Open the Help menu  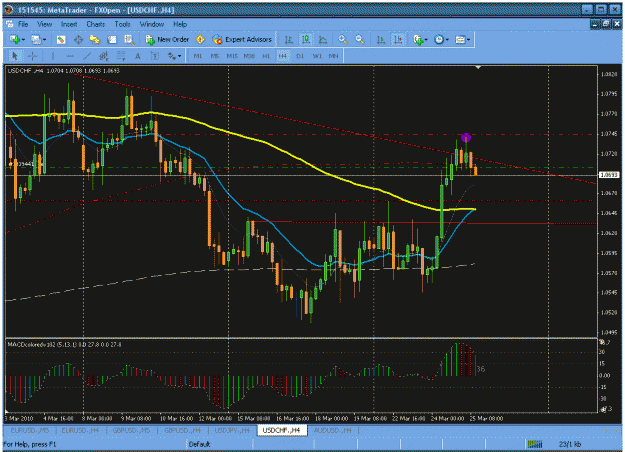click(180, 24)
